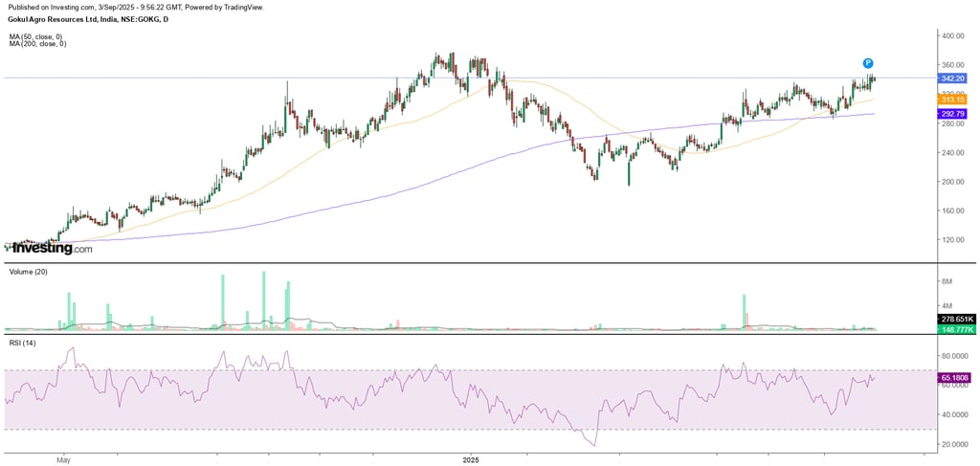Viewport: 980px width, 466px height.
Task: Click the green 148.777K volume label
Action: tap(954, 329)
